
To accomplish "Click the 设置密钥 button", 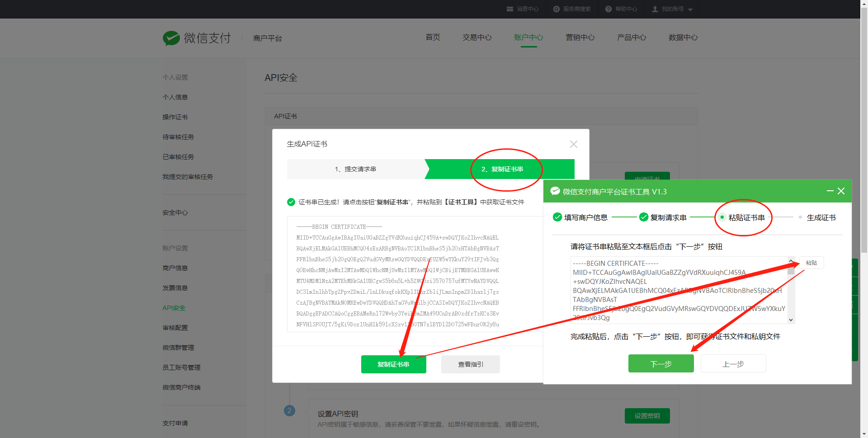I will [647, 416].
